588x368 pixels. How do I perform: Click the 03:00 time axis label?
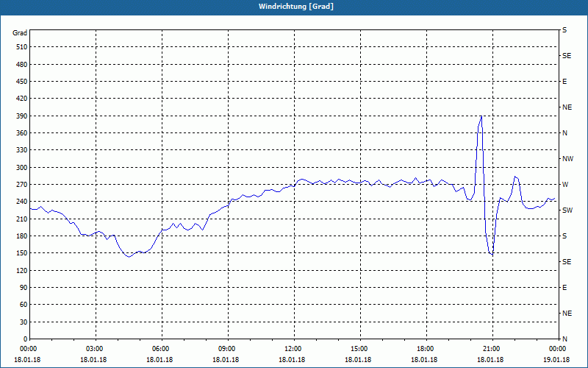coord(96,349)
